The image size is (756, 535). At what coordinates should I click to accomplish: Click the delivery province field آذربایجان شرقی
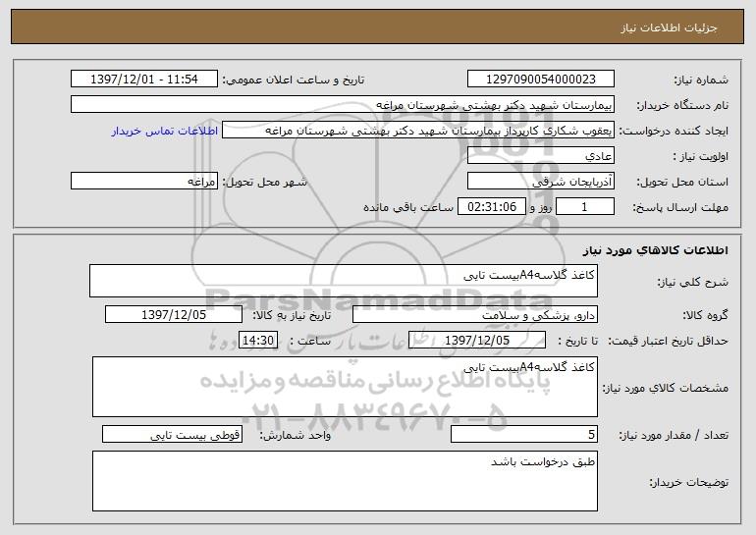[x=540, y=182]
